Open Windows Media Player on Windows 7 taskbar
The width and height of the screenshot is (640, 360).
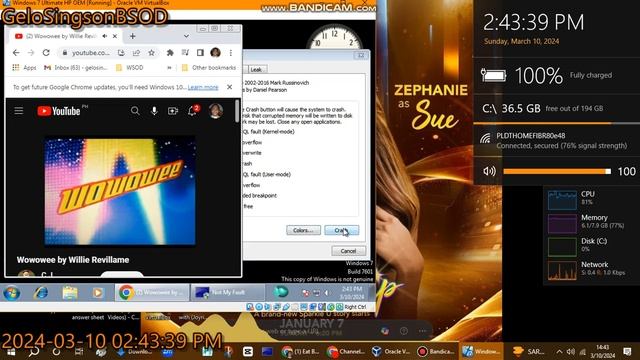98,293
